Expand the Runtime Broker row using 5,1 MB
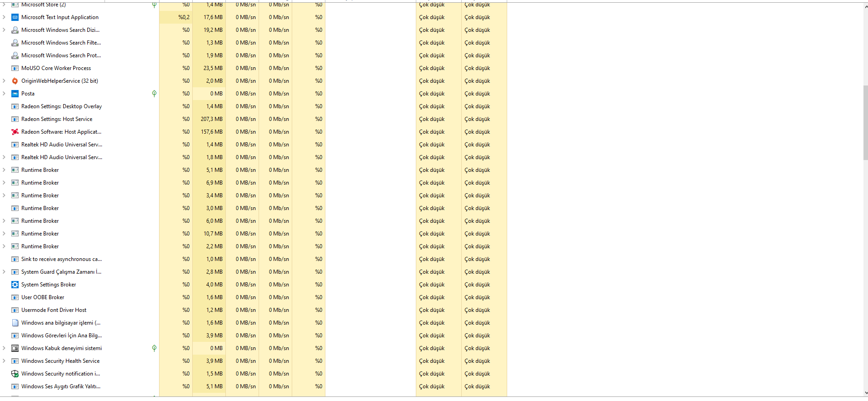 pyautogui.click(x=4, y=170)
